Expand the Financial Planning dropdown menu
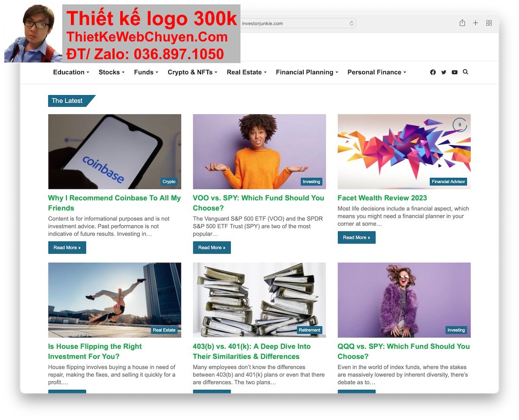Image resolution: width=519 pixels, height=420 pixels. tap(307, 72)
